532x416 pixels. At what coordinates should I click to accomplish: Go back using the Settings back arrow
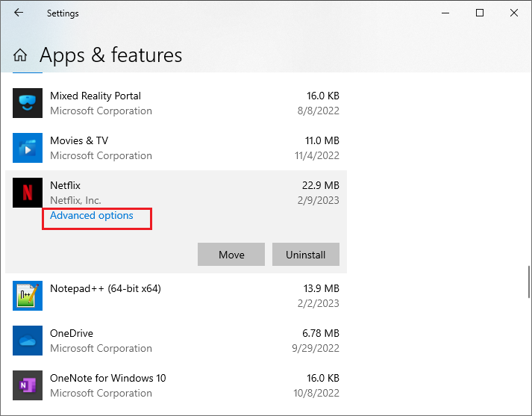pyautogui.click(x=19, y=13)
